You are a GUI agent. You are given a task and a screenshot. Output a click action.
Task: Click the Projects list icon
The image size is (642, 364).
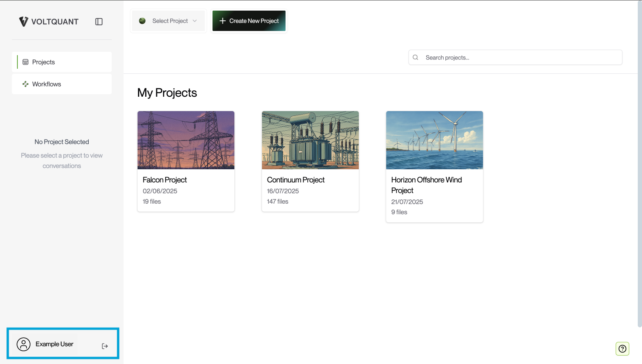click(25, 62)
